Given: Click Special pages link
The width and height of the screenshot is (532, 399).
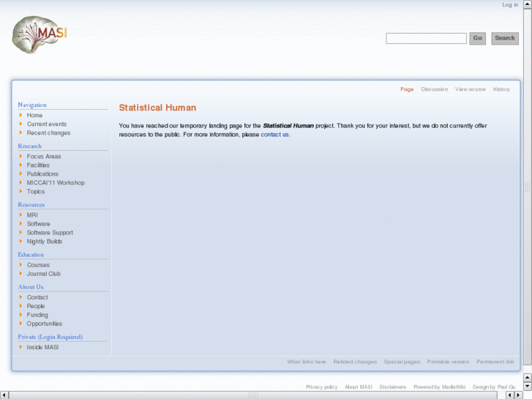Looking at the screenshot, I should 402,362.
